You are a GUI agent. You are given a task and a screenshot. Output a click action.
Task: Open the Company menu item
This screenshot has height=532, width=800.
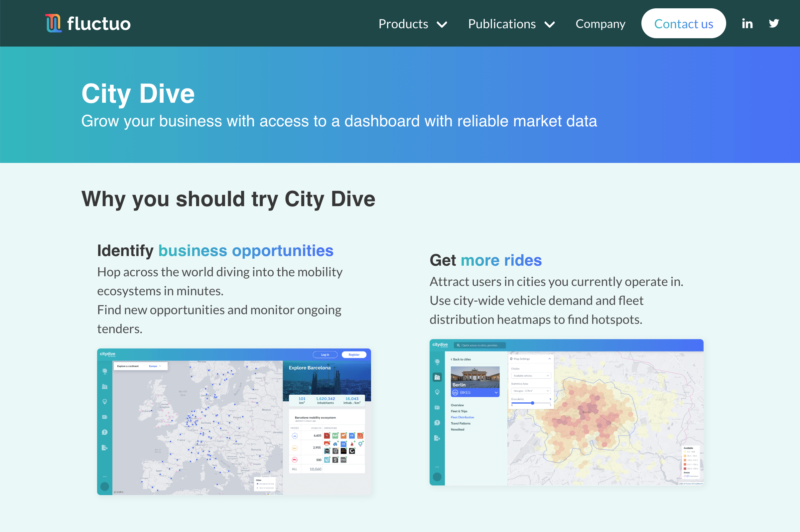click(x=600, y=24)
